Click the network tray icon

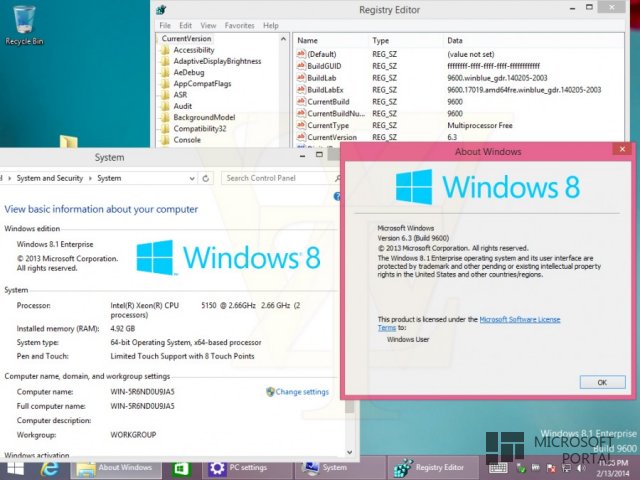pyautogui.click(x=566, y=468)
